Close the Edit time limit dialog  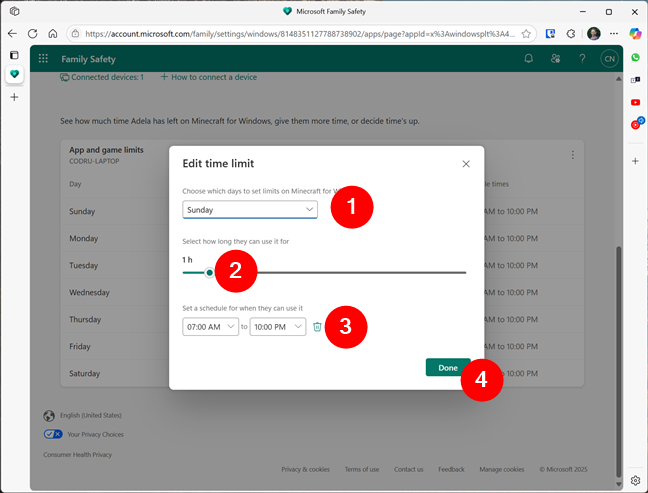click(x=466, y=164)
